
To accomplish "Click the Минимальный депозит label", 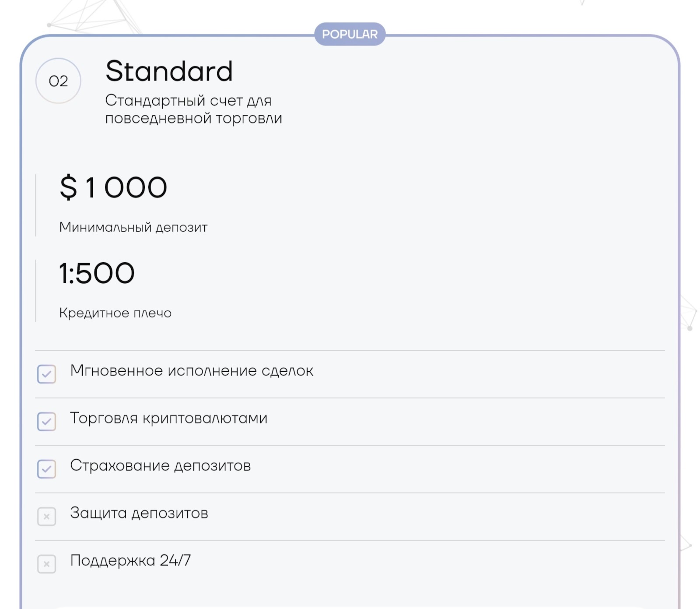I will pos(133,227).
